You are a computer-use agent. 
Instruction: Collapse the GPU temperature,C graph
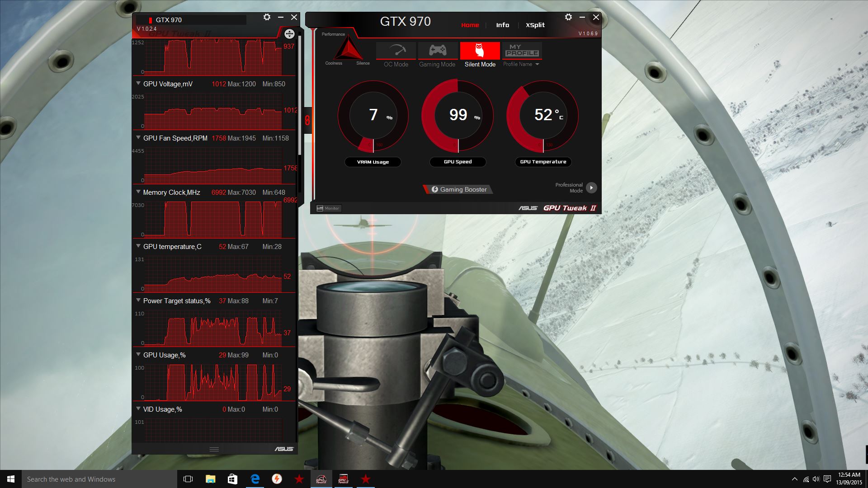[138, 246]
